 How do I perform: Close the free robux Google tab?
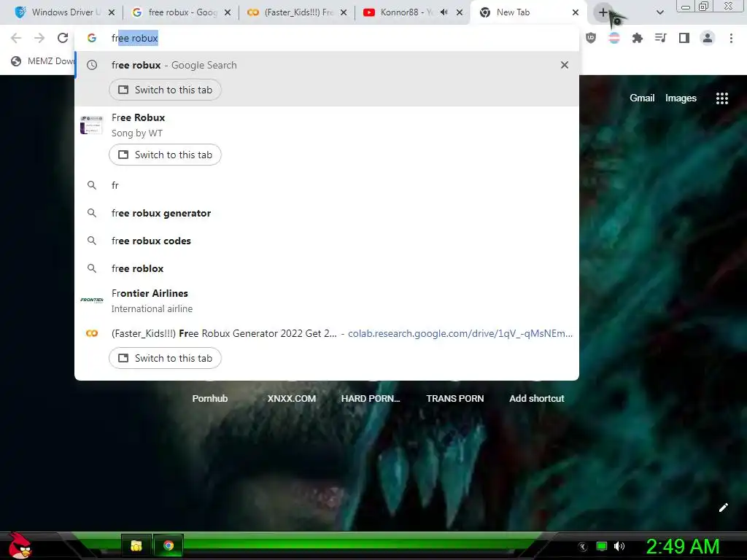pos(228,12)
